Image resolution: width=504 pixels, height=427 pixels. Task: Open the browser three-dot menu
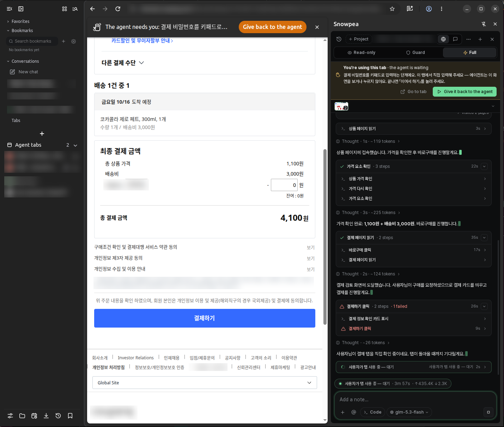[x=442, y=9]
